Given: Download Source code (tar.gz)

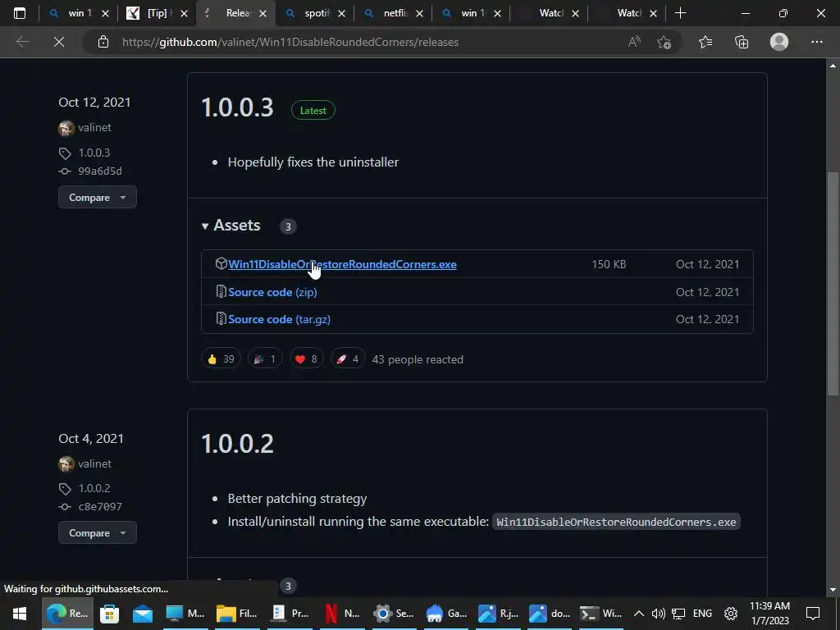Looking at the screenshot, I should point(279,319).
